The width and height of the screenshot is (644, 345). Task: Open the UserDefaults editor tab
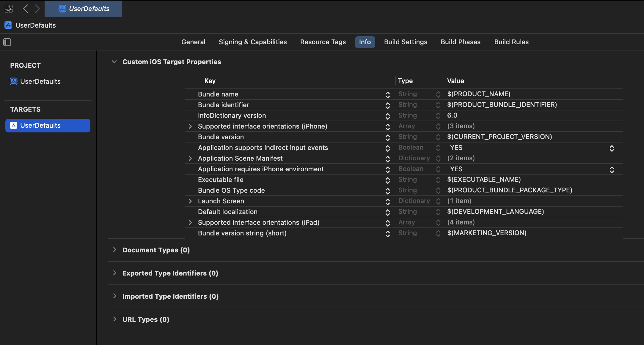coord(84,9)
